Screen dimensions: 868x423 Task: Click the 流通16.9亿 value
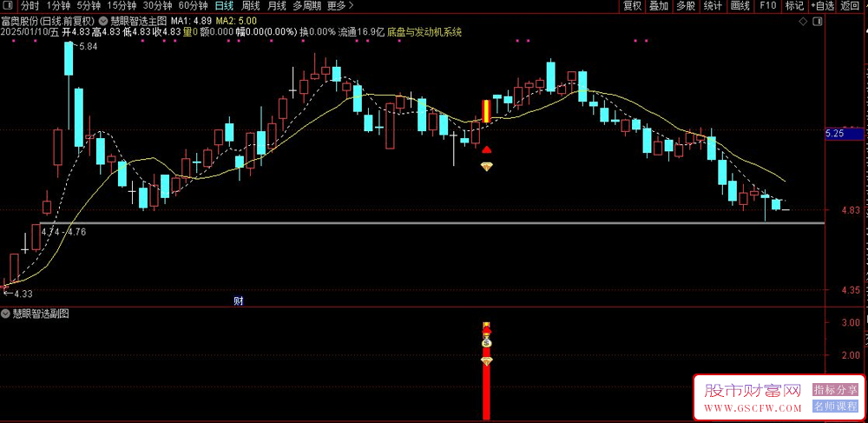pos(361,32)
